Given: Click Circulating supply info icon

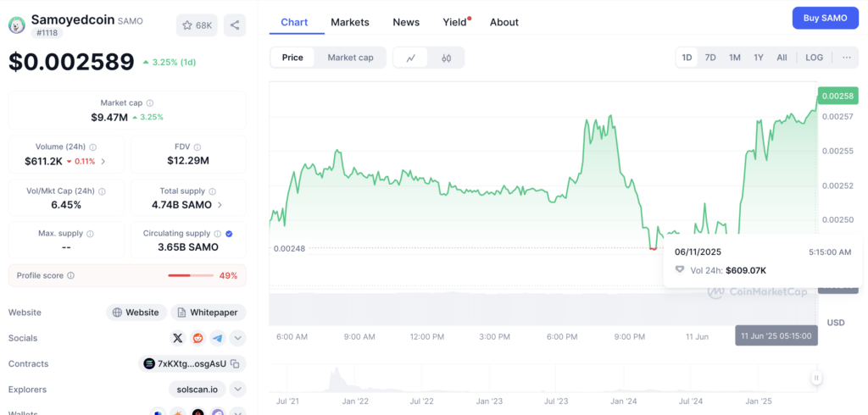Looking at the screenshot, I should (218, 234).
